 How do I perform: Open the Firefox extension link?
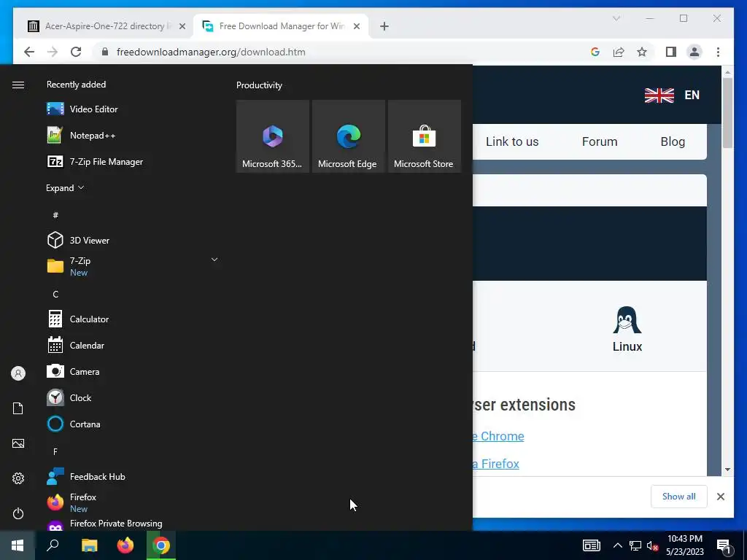click(496, 464)
